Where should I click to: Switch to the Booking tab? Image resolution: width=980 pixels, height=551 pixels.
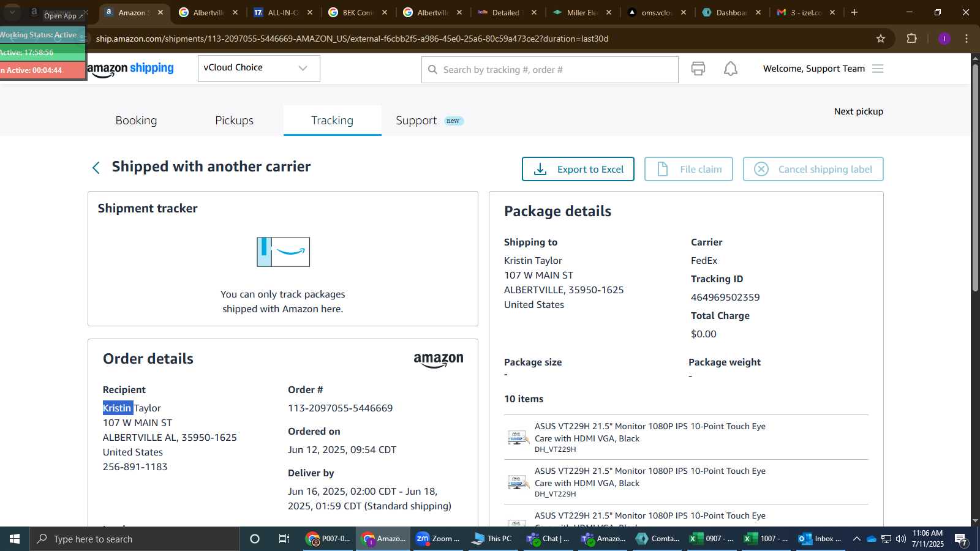(x=136, y=120)
